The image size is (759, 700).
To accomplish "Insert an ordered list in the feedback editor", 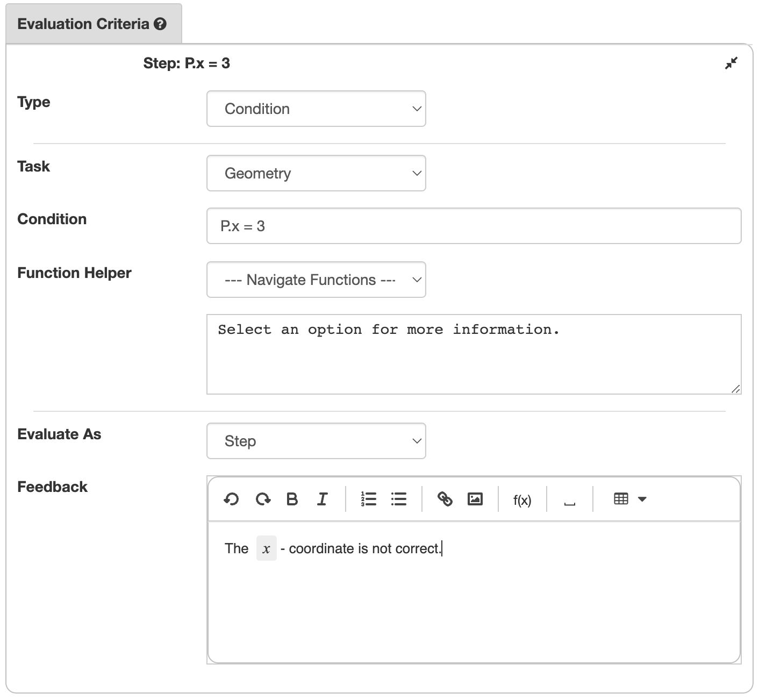I will (x=369, y=499).
